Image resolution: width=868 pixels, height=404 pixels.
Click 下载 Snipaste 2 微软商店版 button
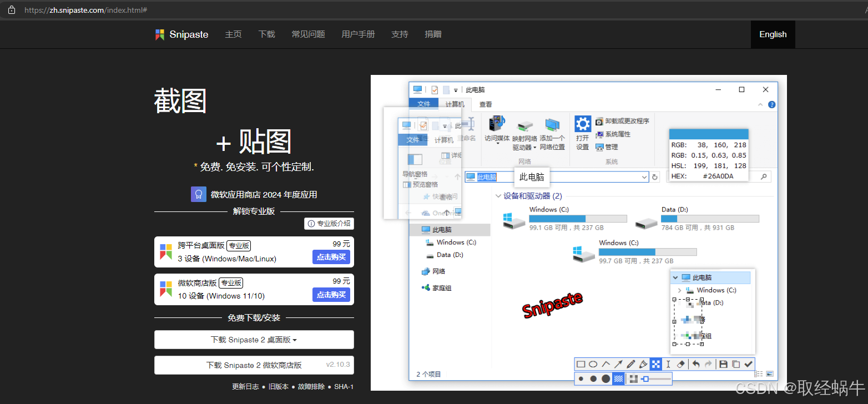pyautogui.click(x=254, y=365)
